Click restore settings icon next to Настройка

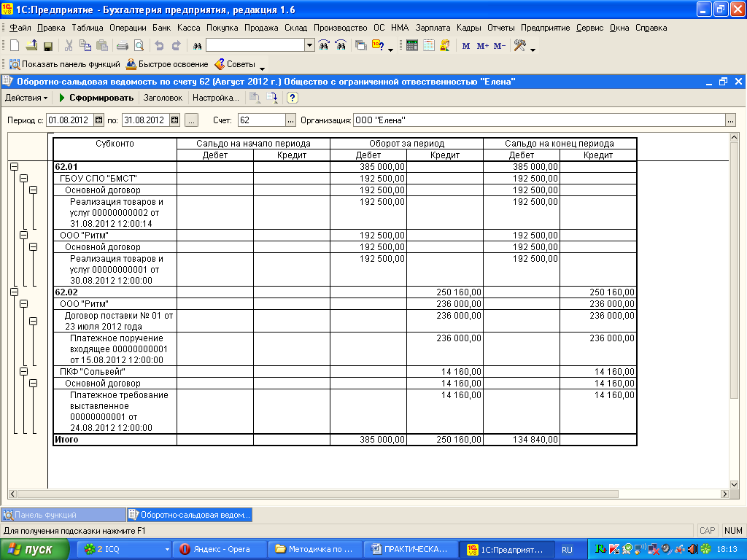255,98
